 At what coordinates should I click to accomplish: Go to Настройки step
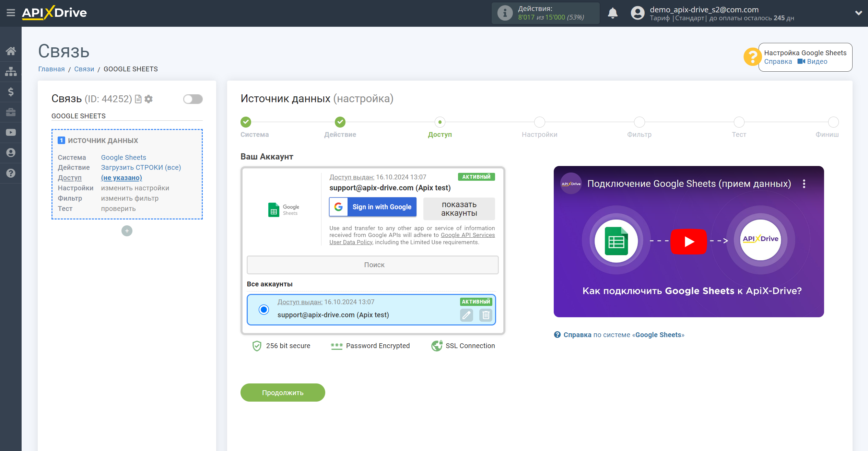(x=540, y=122)
